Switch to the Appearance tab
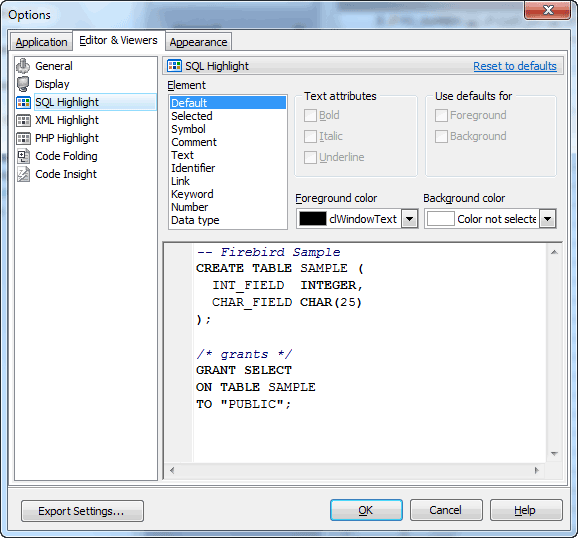 tap(198, 42)
